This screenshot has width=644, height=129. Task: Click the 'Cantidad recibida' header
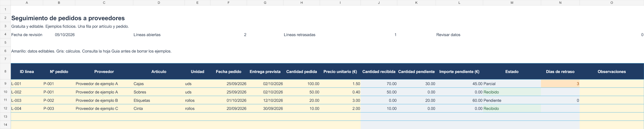coord(379,72)
